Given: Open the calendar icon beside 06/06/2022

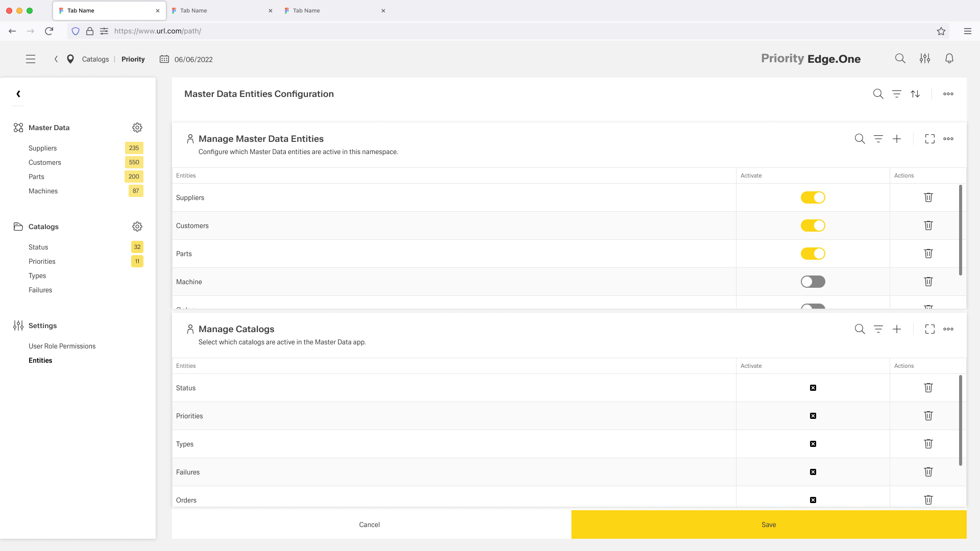Looking at the screenshot, I should pos(164,59).
